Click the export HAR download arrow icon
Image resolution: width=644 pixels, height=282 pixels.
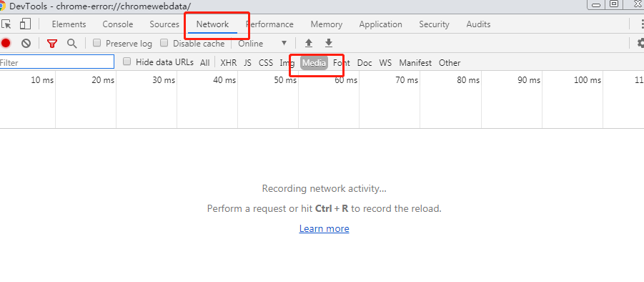click(x=329, y=43)
